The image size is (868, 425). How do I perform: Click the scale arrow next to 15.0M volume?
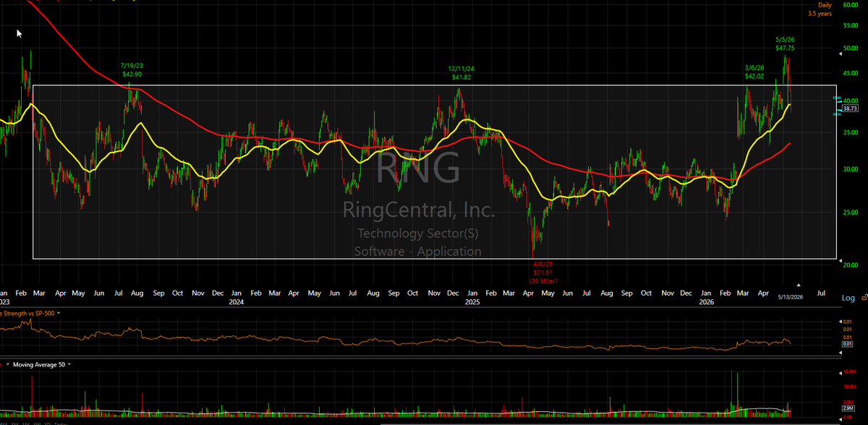840,373
